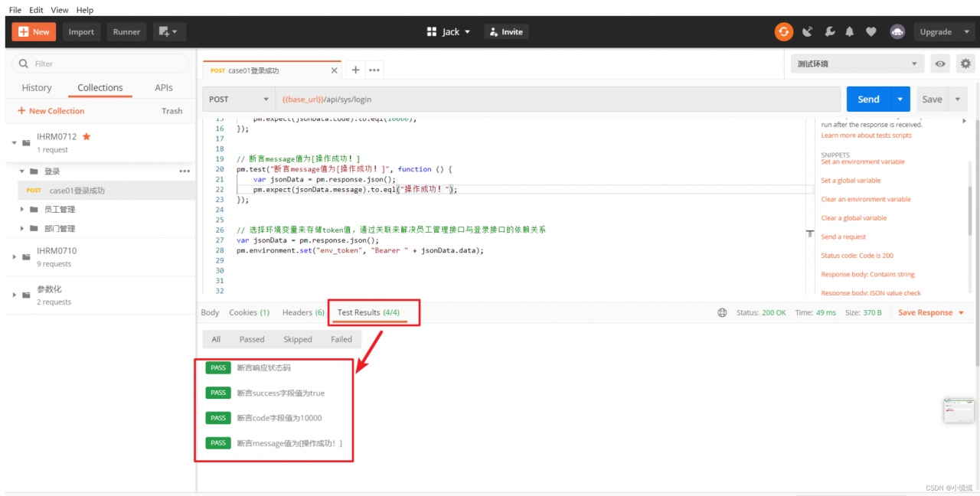Insert Set an environment variable snippet
Screen dimensions: 980x496
tap(863, 162)
